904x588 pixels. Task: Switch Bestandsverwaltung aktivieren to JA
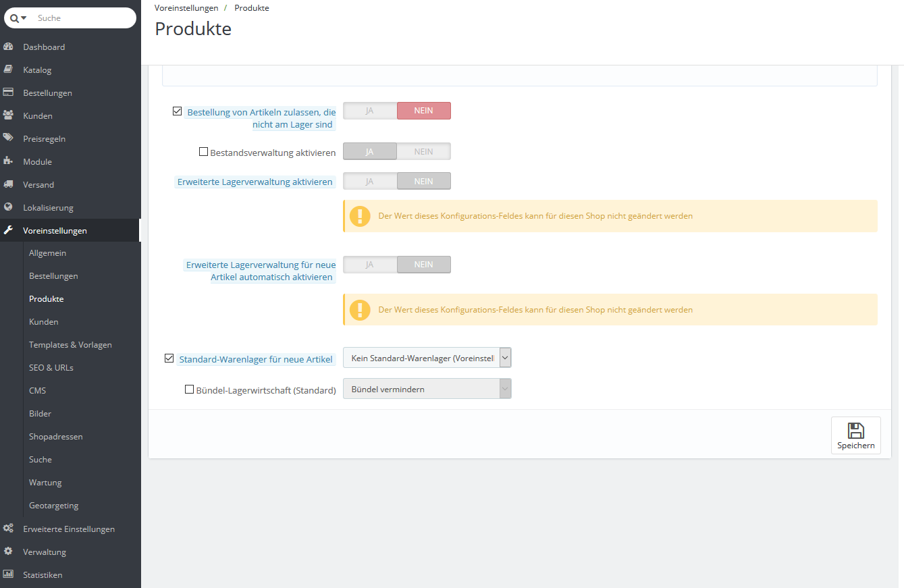tap(370, 151)
